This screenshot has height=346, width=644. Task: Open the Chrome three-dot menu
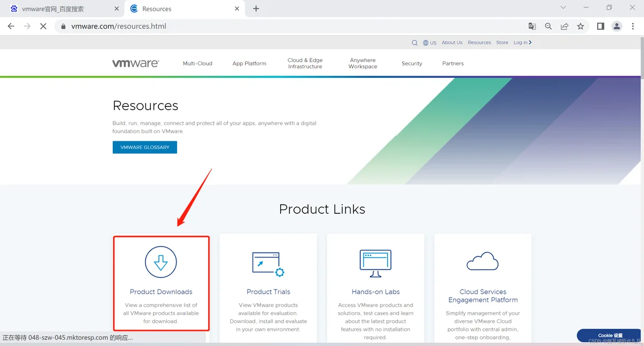pos(633,26)
